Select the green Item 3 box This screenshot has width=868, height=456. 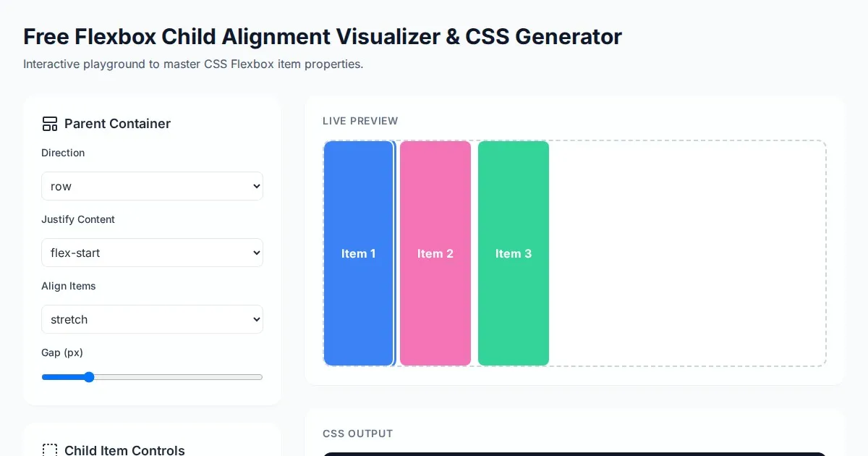(514, 253)
